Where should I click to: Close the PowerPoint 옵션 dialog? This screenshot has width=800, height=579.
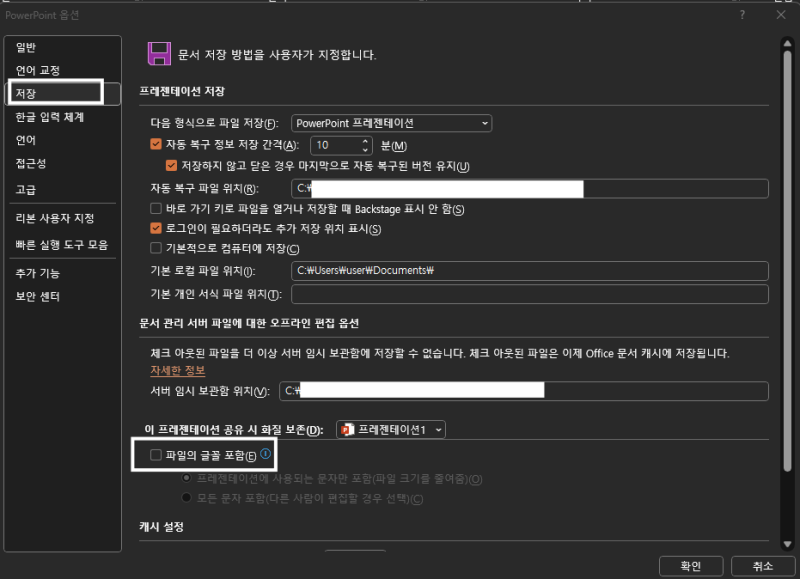pos(781,15)
